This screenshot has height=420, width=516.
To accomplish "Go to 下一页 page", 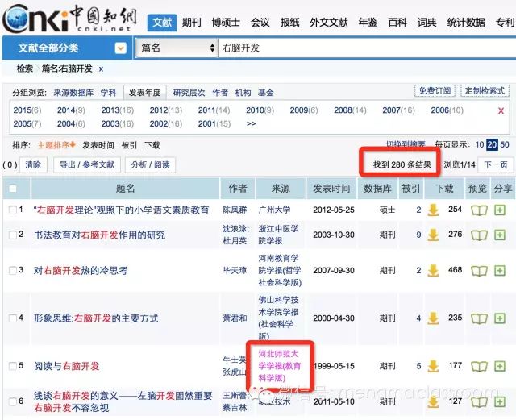I will [x=496, y=164].
